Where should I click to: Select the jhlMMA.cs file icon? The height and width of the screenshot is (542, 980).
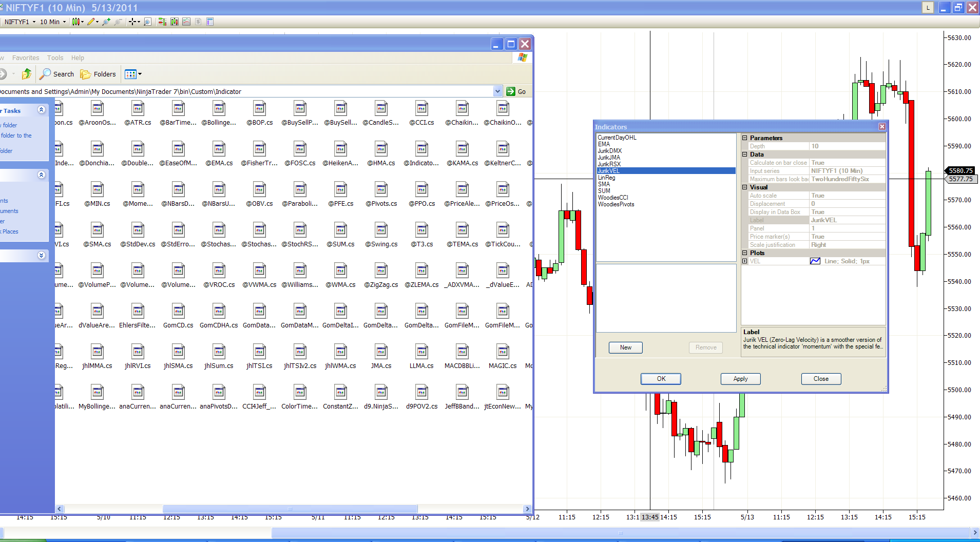(97, 351)
